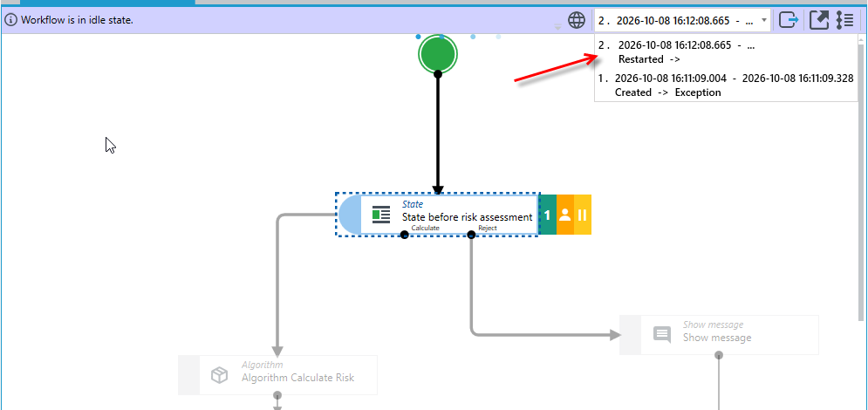This screenshot has height=410, width=868.
Task: Click the green badge showing count 1
Action: [548, 215]
